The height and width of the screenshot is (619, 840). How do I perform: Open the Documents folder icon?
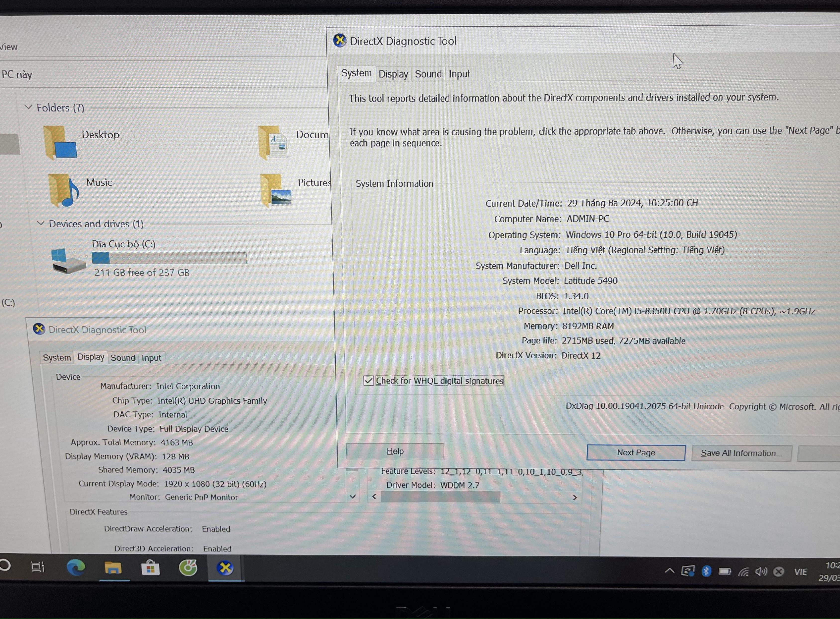click(x=273, y=143)
